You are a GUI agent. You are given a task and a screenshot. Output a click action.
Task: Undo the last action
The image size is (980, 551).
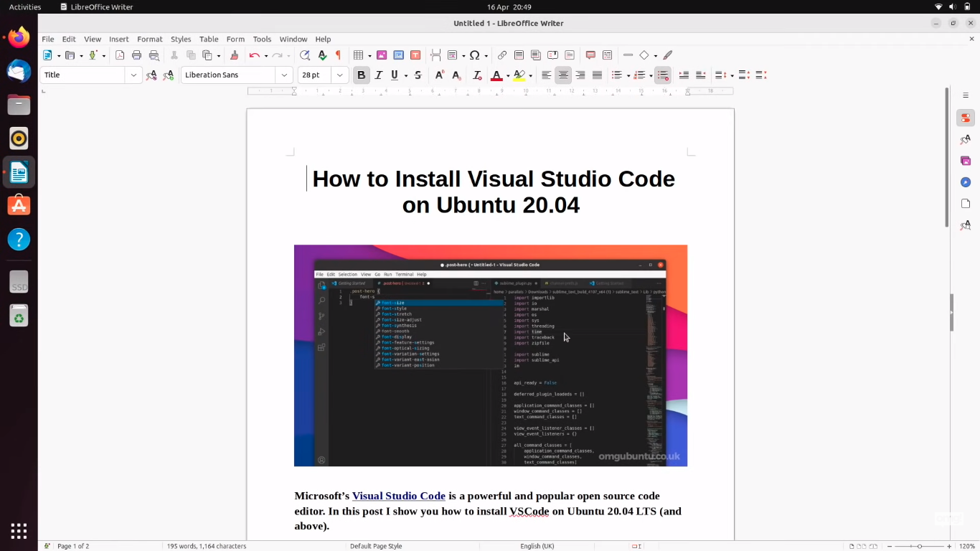pyautogui.click(x=254, y=55)
